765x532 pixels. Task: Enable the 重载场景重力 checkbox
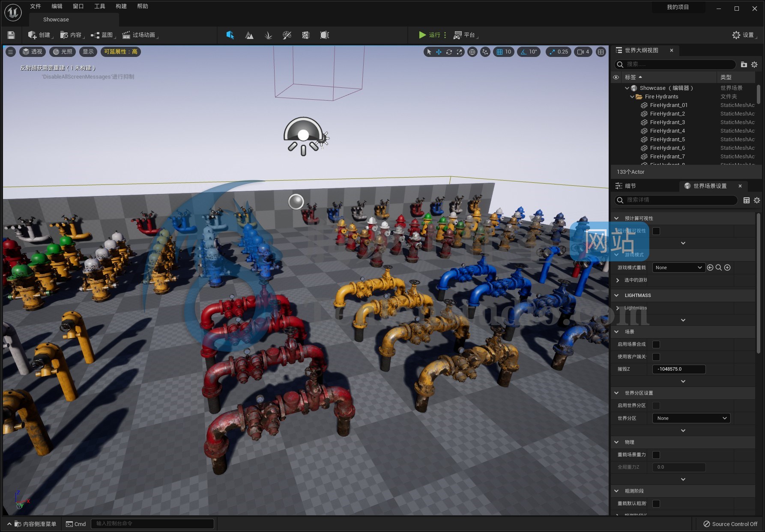coord(656,455)
